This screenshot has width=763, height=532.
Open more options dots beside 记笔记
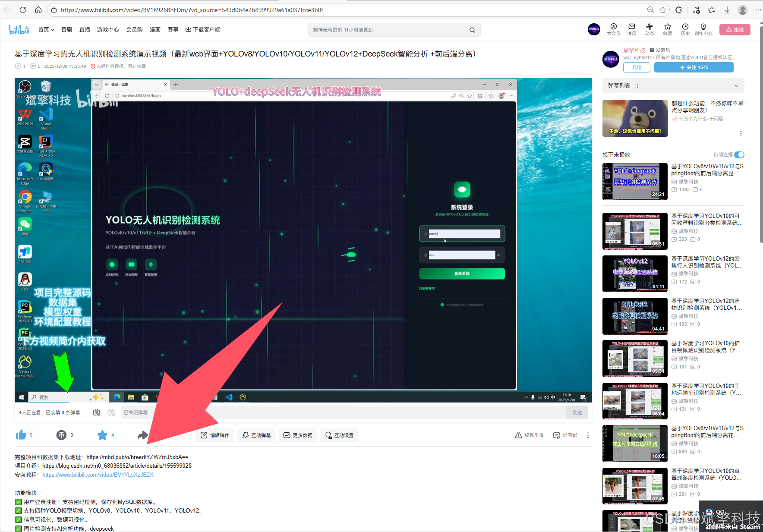588,435
